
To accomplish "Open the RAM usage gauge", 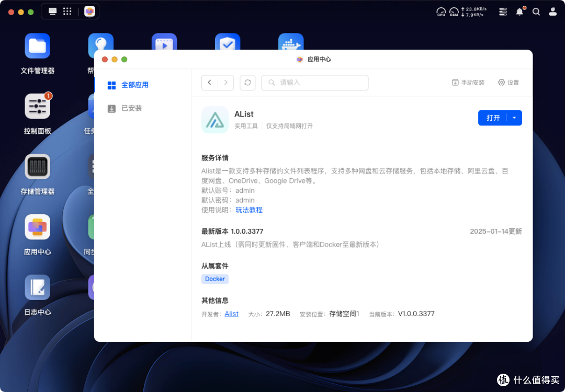I will 454,12.
